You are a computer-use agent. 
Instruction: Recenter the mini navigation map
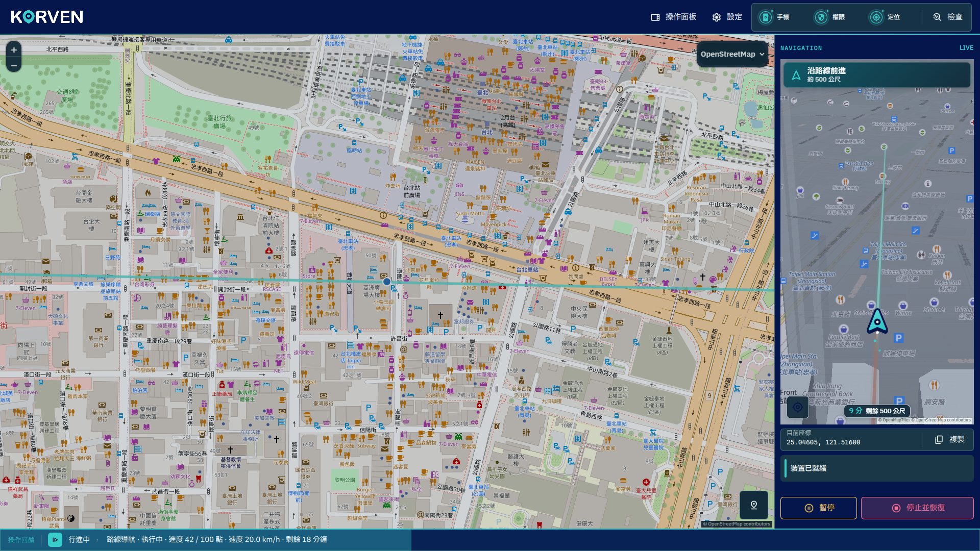[x=798, y=407]
